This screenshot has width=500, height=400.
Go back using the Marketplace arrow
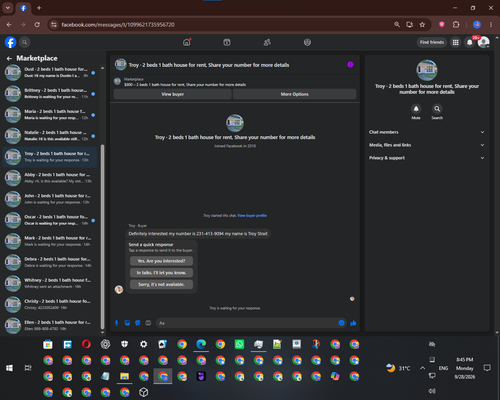coord(9,58)
